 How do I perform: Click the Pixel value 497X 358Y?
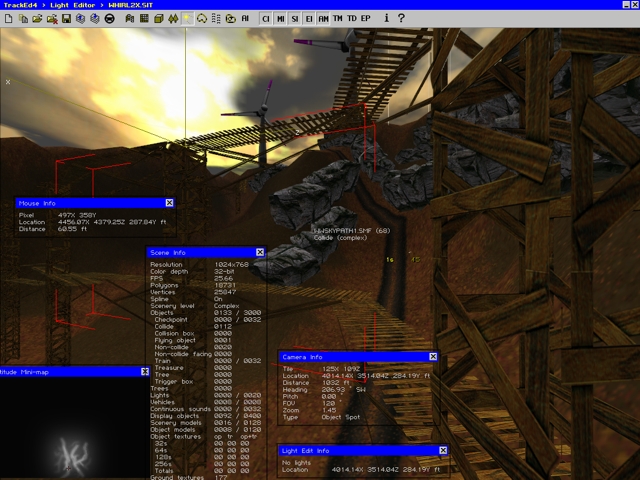[x=77, y=215]
